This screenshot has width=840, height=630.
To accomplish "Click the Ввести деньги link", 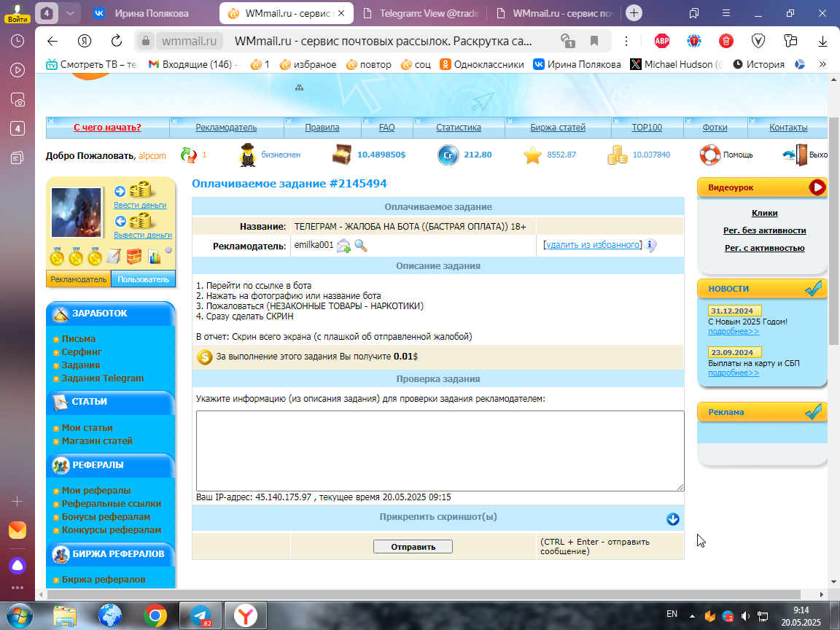I will click(140, 205).
